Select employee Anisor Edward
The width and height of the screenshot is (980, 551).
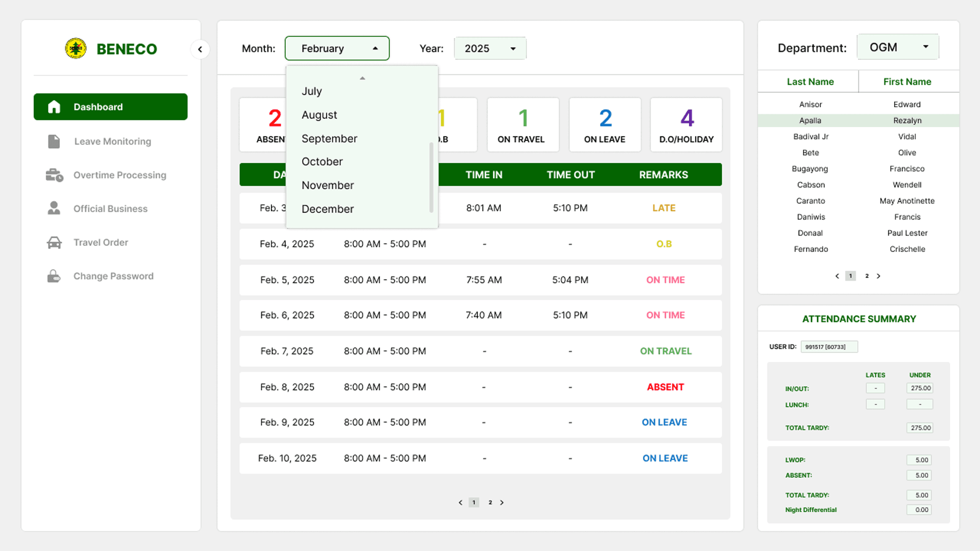click(859, 104)
